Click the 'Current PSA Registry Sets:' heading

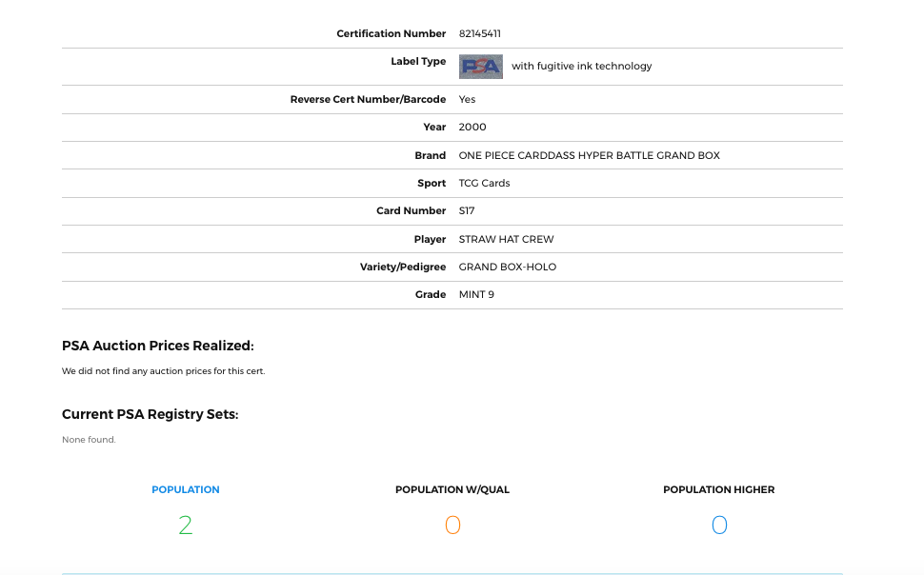pyautogui.click(x=151, y=415)
